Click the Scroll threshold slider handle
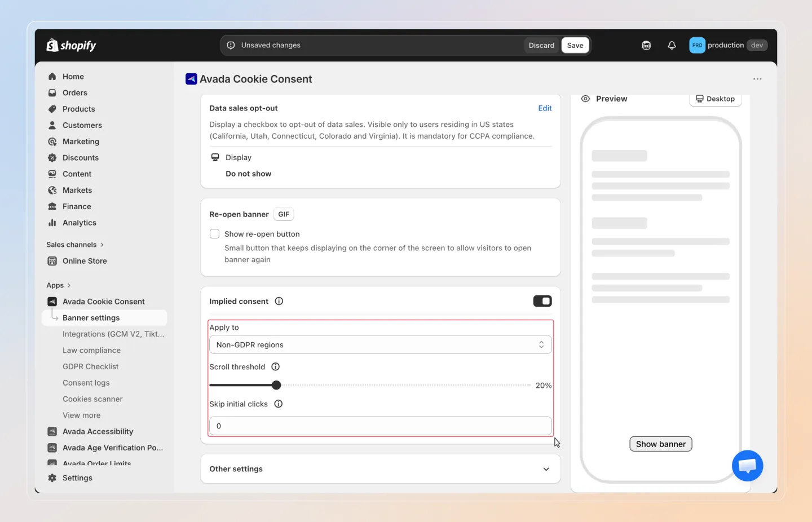 [276, 386]
